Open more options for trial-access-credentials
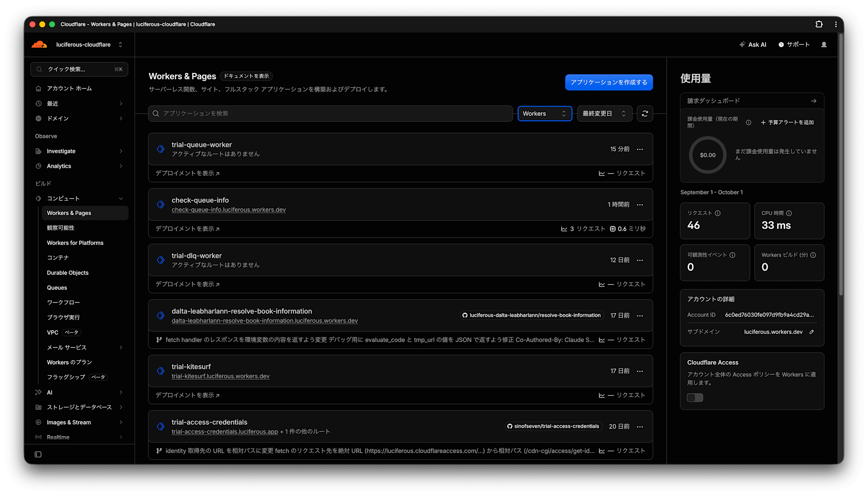This screenshot has width=868, height=496. [640, 427]
